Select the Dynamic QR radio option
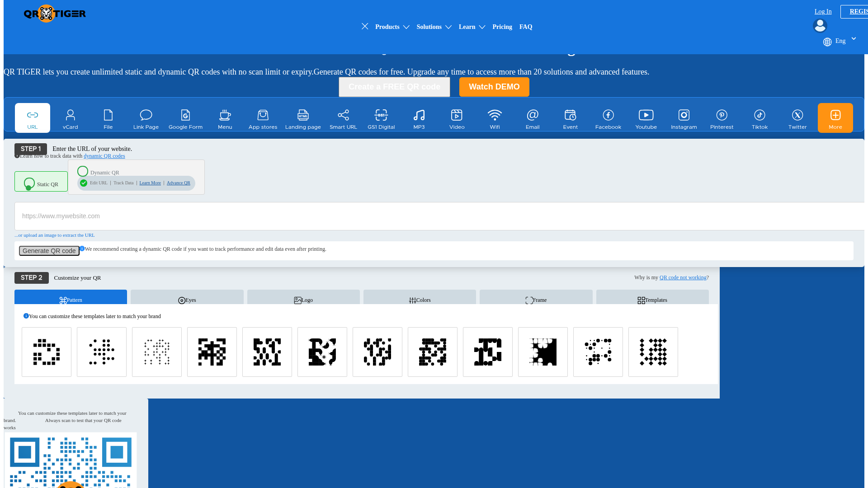Viewport: 868px width, 488px height. (x=83, y=171)
